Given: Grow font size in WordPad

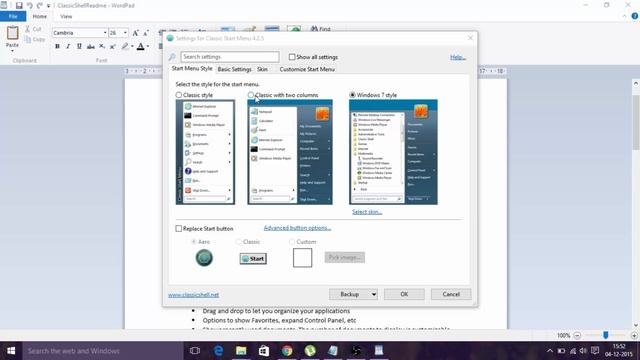Looking at the screenshot, I should click(x=136, y=33).
